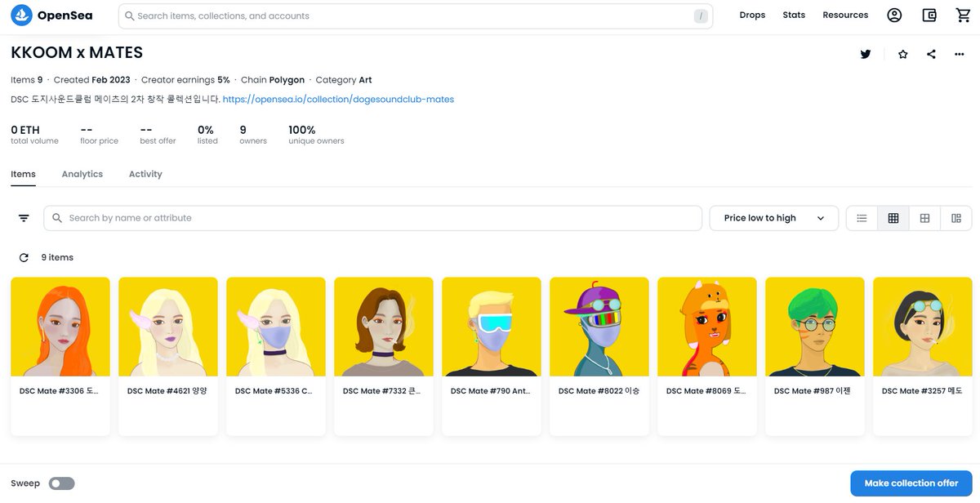The height and width of the screenshot is (503, 980).
Task: Switch to large grid view
Action: 924,218
